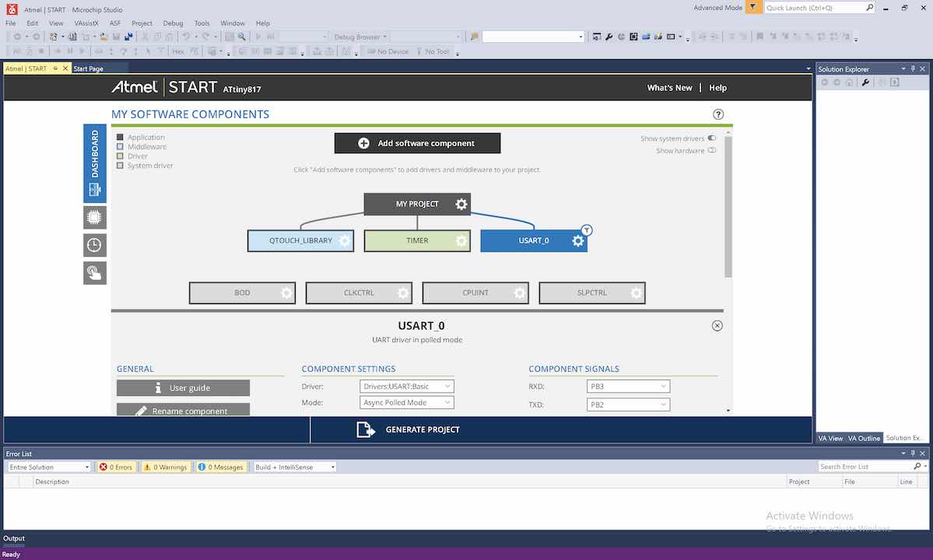The width and height of the screenshot is (933, 560).
Task: Open the clock configurator sidebar icon
Action: pos(94,245)
